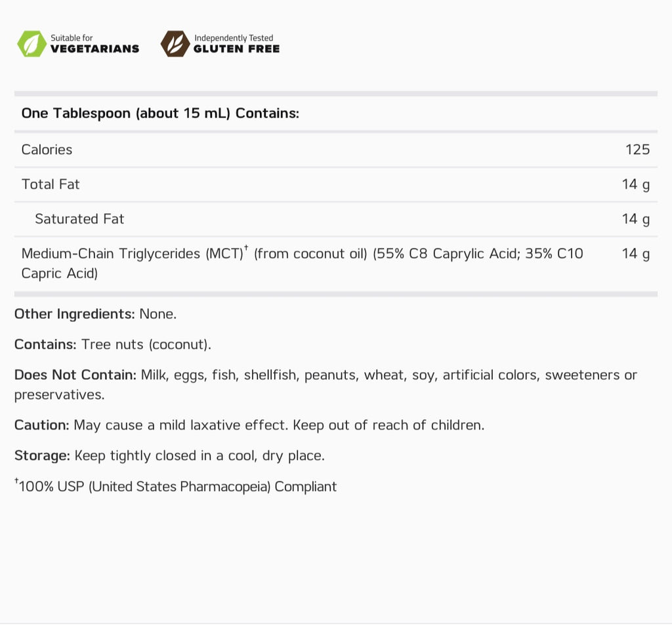Viewport: 672px width, 635px height.
Task: Click the 'Contains: Tree nuts (coconut)' line
Action: pyautogui.click(x=113, y=344)
